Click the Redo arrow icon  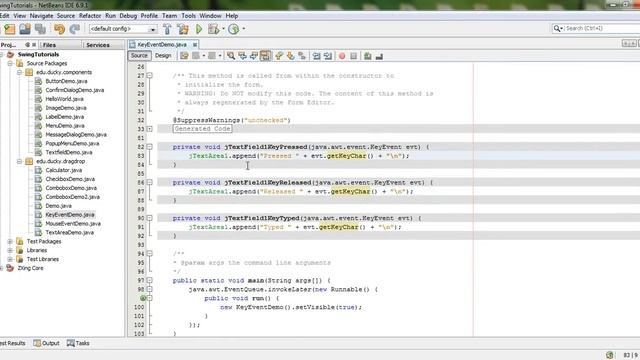click(74, 29)
